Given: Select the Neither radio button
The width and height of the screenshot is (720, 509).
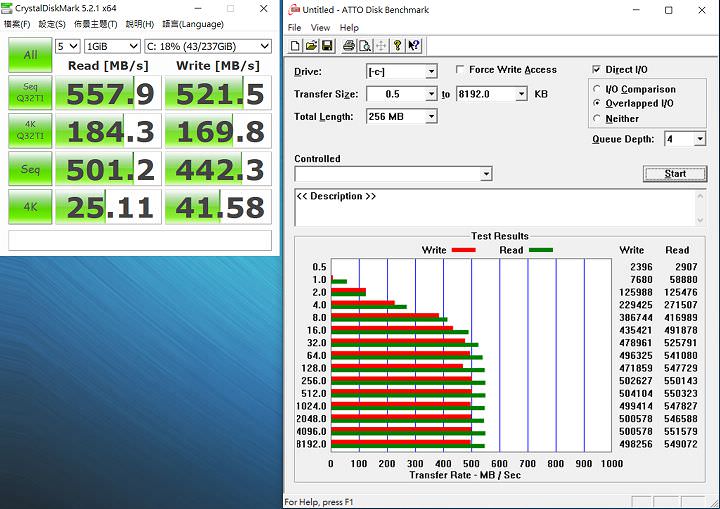Looking at the screenshot, I should pos(596,119).
